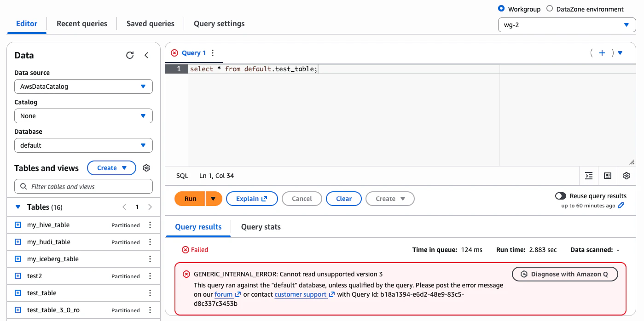This screenshot has height=321, width=644.
Task: Switch to Recent queries tab
Action: 82,24
